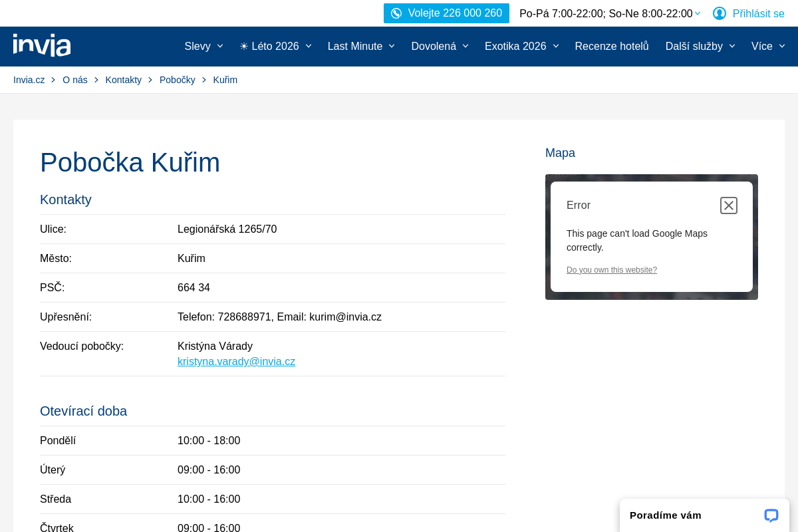Click the Kontakty section heading
Viewport: 798px width, 532px height.
(66, 199)
